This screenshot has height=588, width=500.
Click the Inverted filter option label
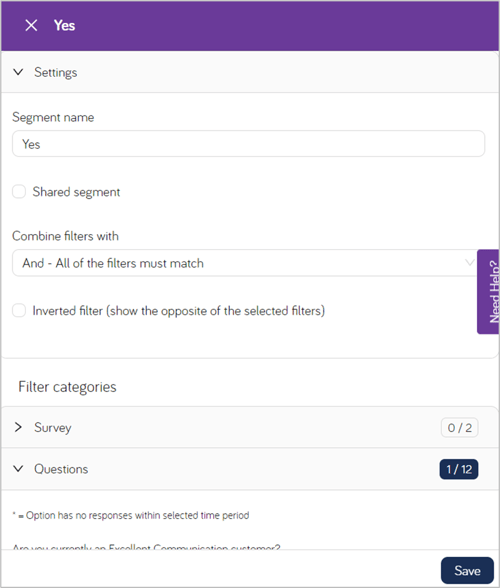coord(179,311)
